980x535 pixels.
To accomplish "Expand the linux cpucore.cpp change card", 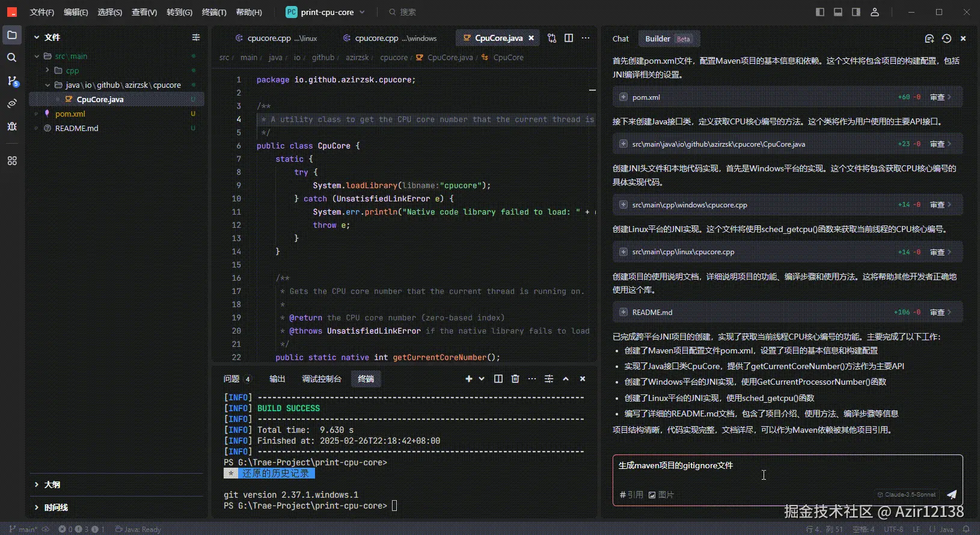I will [x=623, y=252].
